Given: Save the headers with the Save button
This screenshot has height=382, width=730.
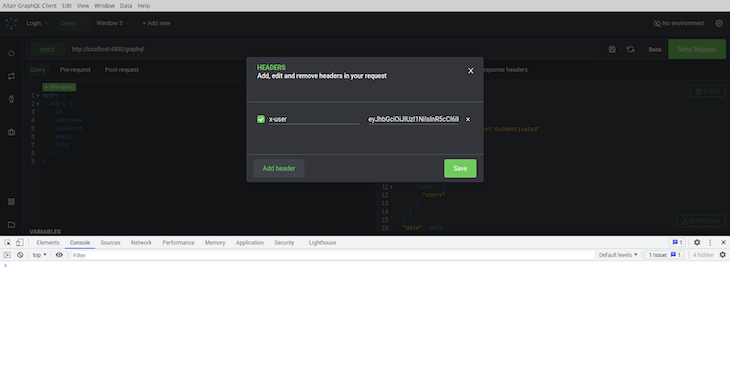Looking at the screenshot, I should coord(460,168).
